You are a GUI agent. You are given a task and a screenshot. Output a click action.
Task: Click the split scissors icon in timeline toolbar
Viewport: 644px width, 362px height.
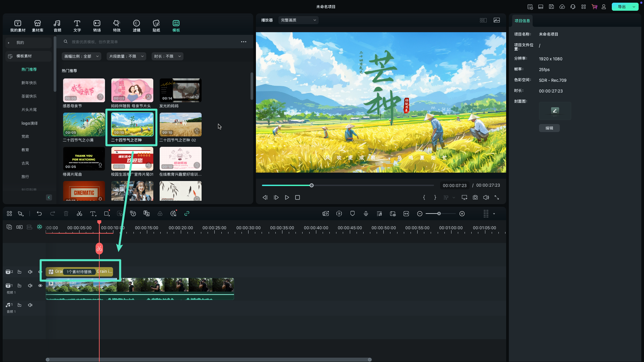(x=79, y=214)
